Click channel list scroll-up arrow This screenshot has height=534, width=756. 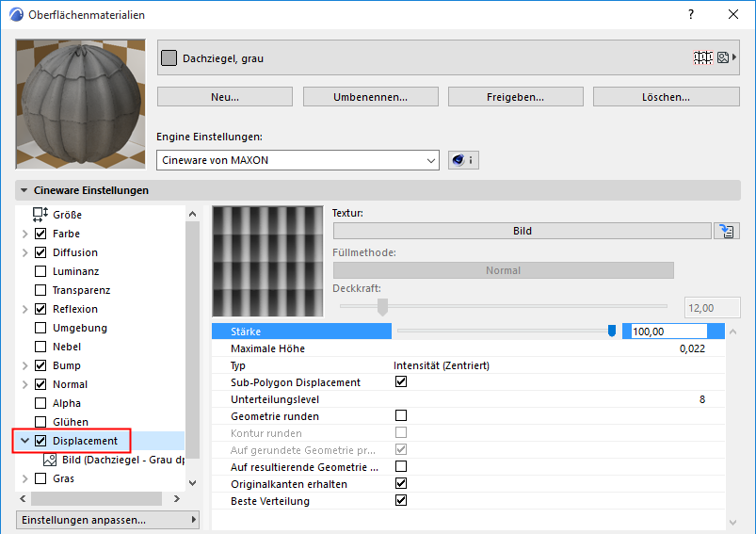[x=192, y=214]
